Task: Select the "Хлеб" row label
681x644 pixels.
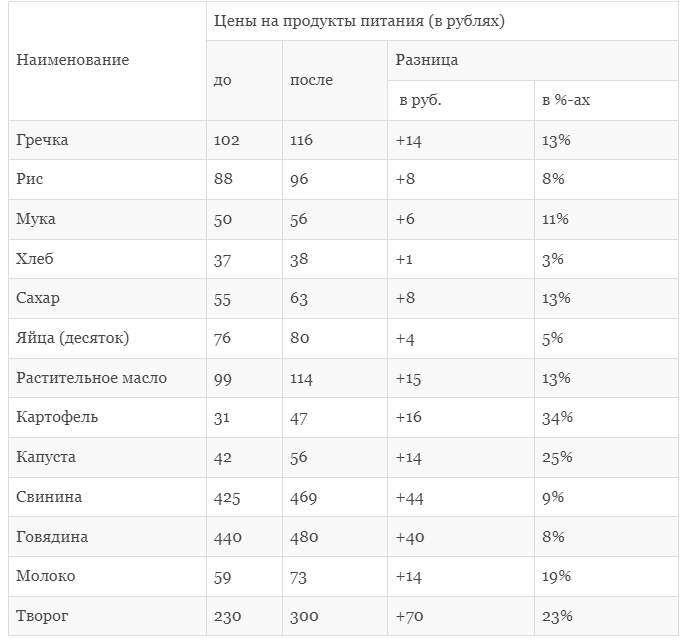Action: coord(35,259)
